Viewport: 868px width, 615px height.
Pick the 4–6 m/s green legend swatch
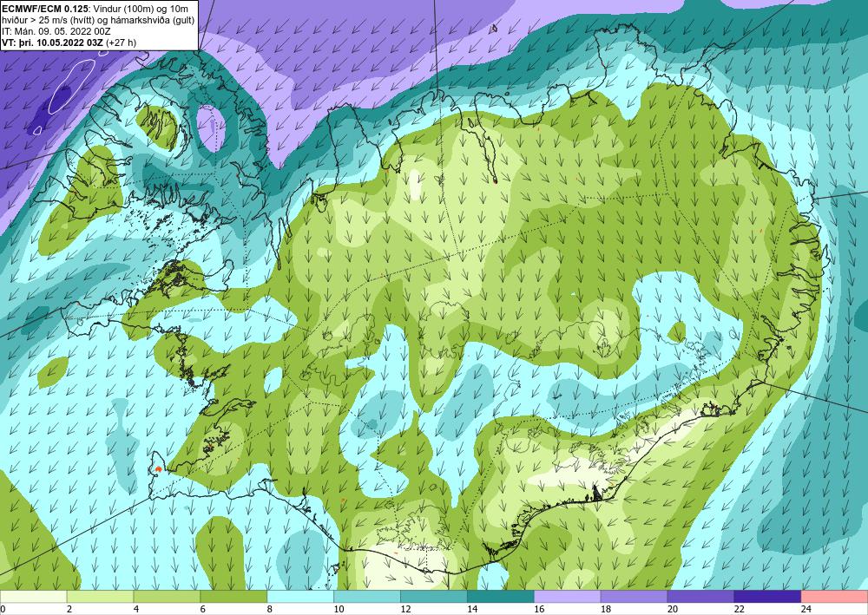pos(167,597)
